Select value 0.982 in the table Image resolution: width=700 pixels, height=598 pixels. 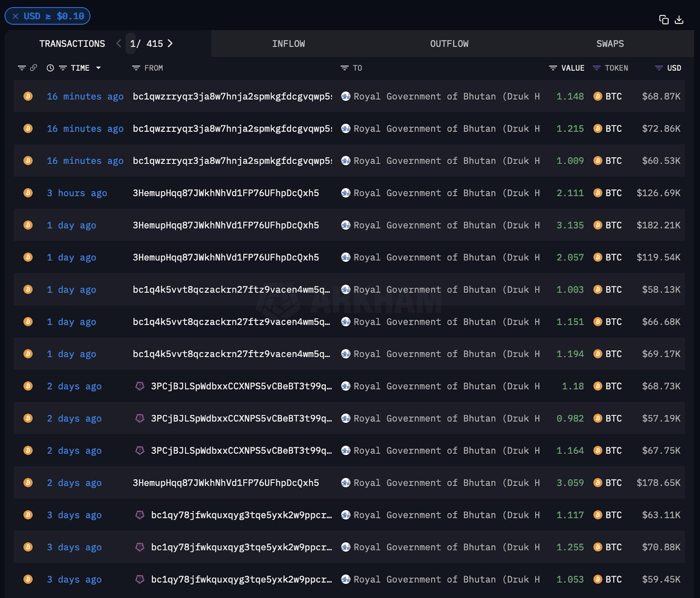pyautogui.click(x=570, y=418)
